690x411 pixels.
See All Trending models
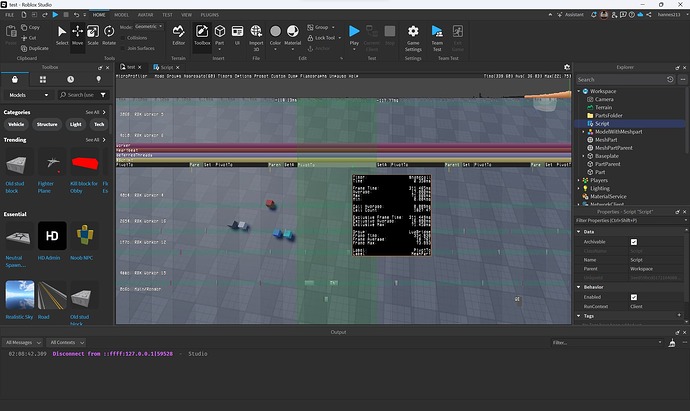pyautogui.click(x=95, y=140)
